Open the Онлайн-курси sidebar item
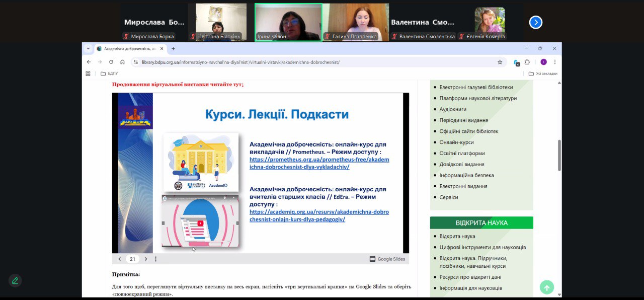 click(456, 142)
